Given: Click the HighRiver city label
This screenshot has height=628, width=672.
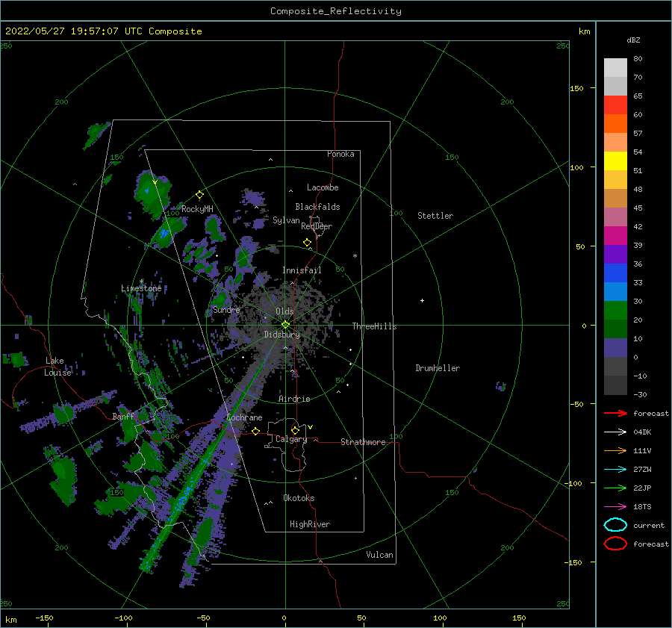Looking at the screenshot, I should 310,524.
